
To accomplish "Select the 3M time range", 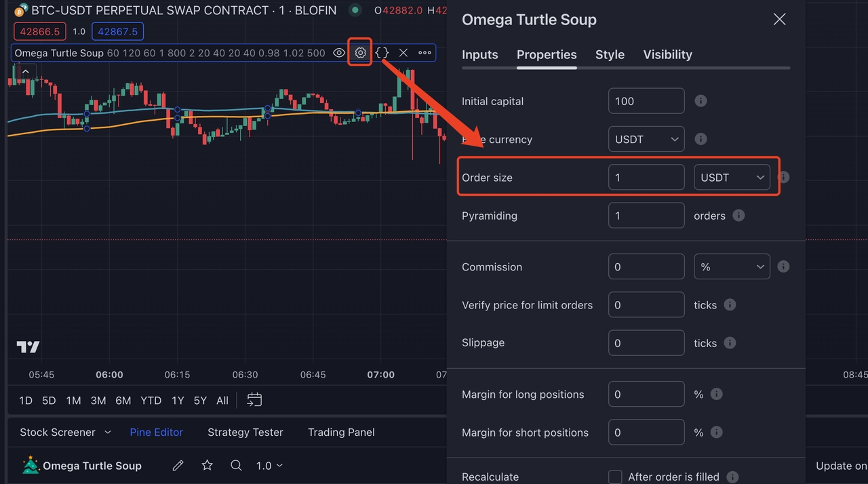I will coord(98,401).
